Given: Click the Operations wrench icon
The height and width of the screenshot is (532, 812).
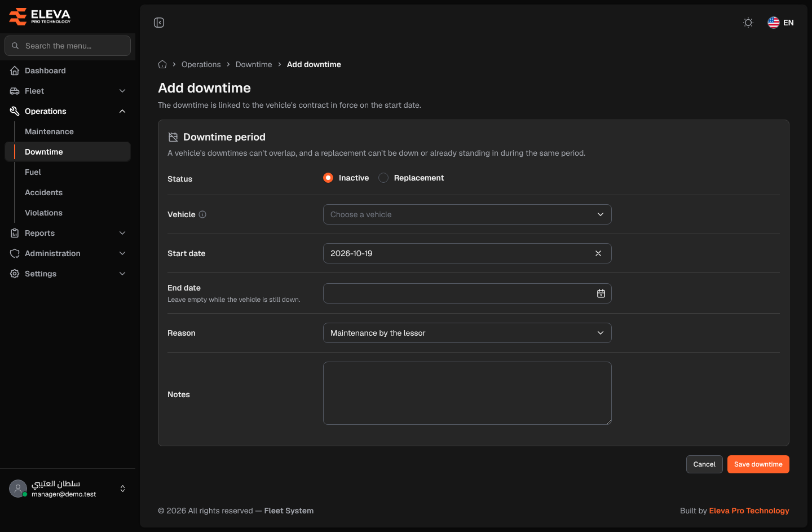Looking at the screenshot, I should (15, 111).
